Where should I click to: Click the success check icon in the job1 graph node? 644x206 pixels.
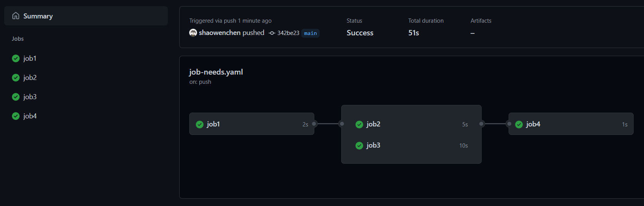click(200, 124)
